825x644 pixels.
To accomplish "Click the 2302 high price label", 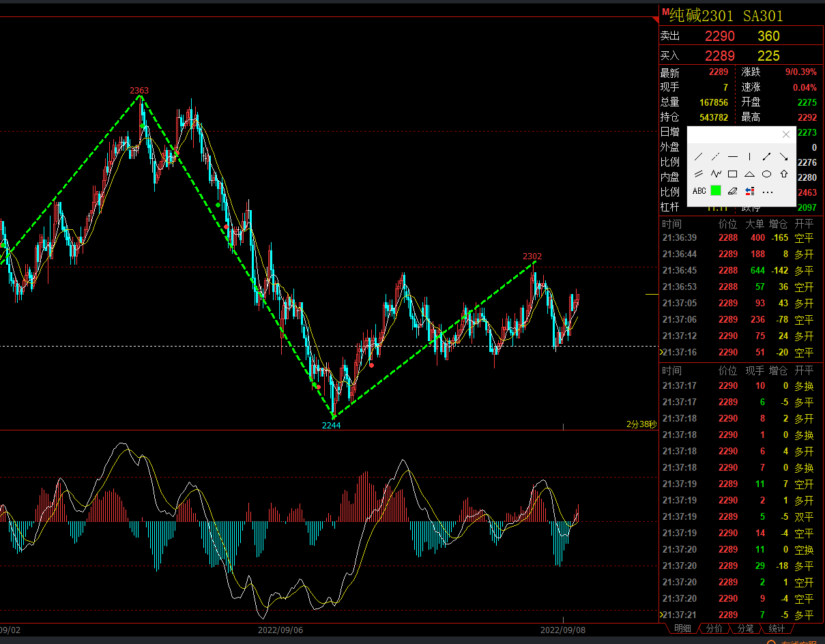I will point(532,257).
